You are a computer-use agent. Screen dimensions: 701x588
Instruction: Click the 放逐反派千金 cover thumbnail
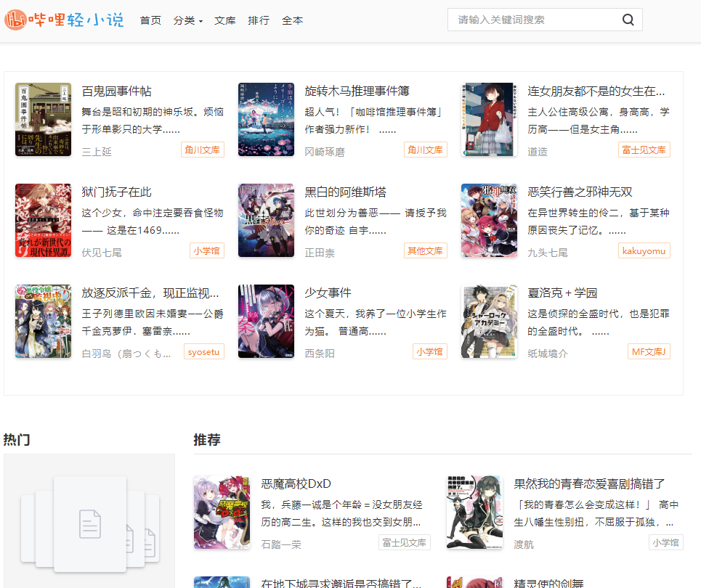tap(43, 322)
